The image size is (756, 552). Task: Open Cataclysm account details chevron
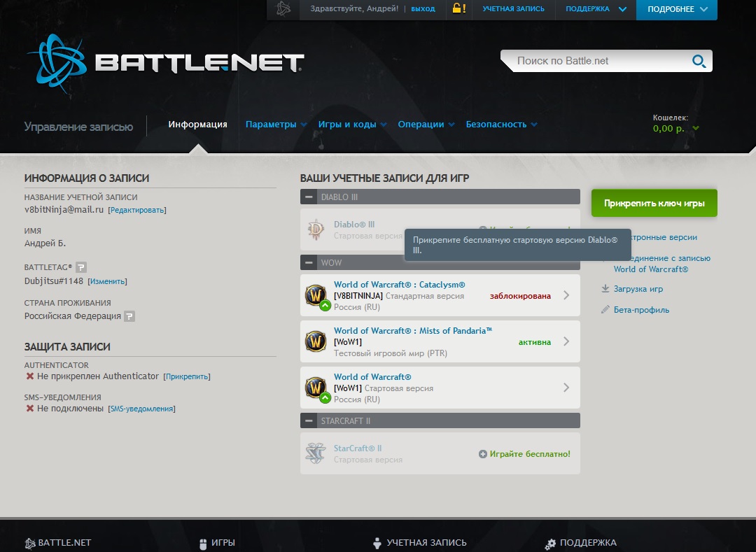pos(566,295)
